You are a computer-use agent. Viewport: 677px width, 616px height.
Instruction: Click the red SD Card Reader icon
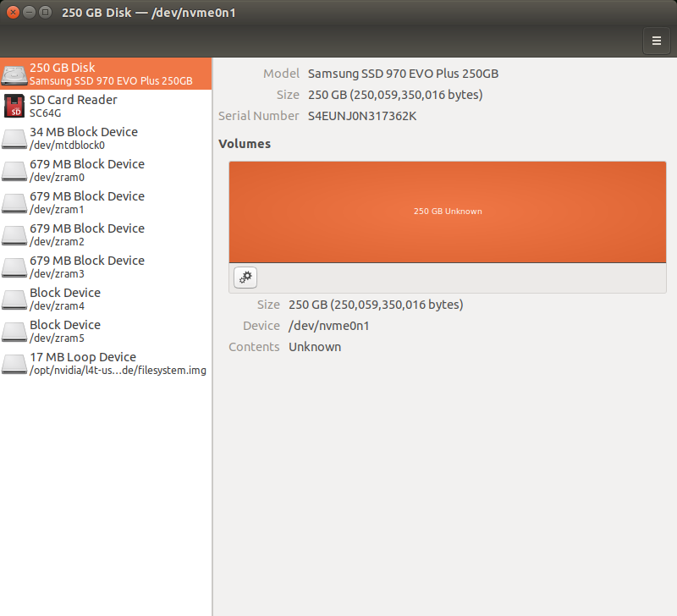[x=14, y=107]
